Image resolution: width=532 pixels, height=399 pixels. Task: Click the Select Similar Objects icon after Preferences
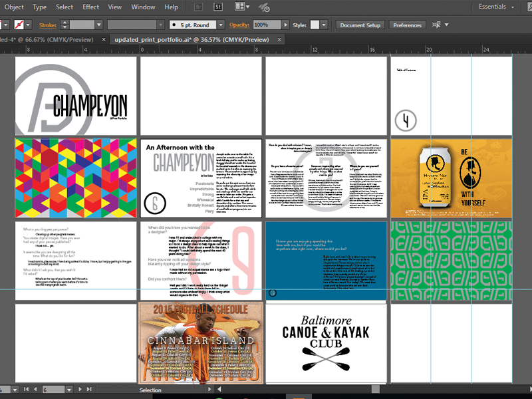(x=437, y=25)
